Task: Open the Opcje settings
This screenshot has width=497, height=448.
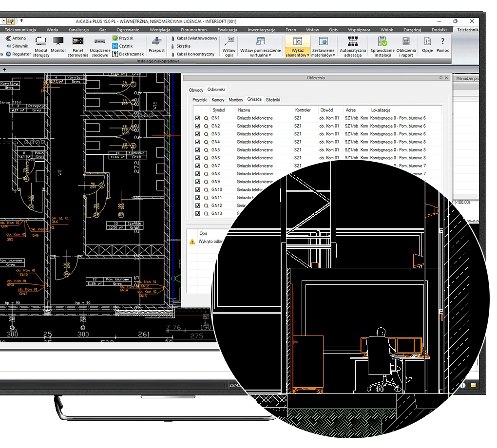Action: (x=427, y=44)
